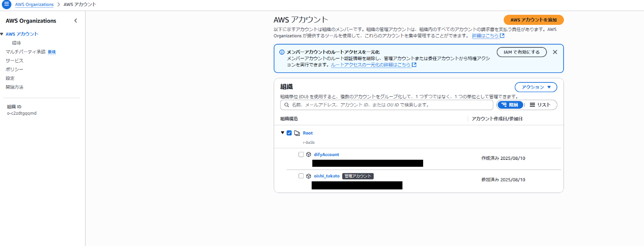Dismiss the root access info banner
644x246 pixels.
tap(555, 52)
